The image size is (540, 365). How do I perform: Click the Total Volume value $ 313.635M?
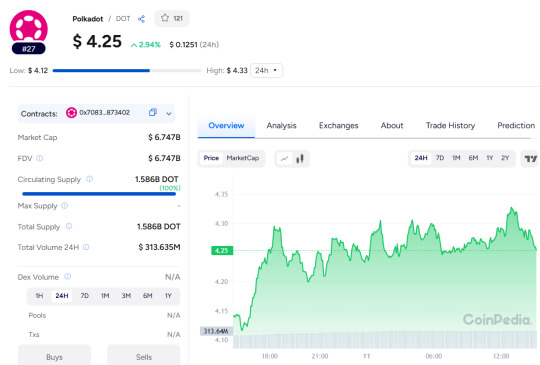point(159,247)
